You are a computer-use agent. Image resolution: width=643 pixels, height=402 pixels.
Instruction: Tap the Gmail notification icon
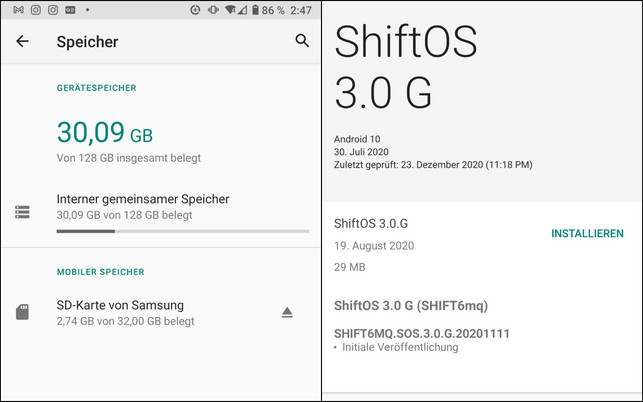18,10
